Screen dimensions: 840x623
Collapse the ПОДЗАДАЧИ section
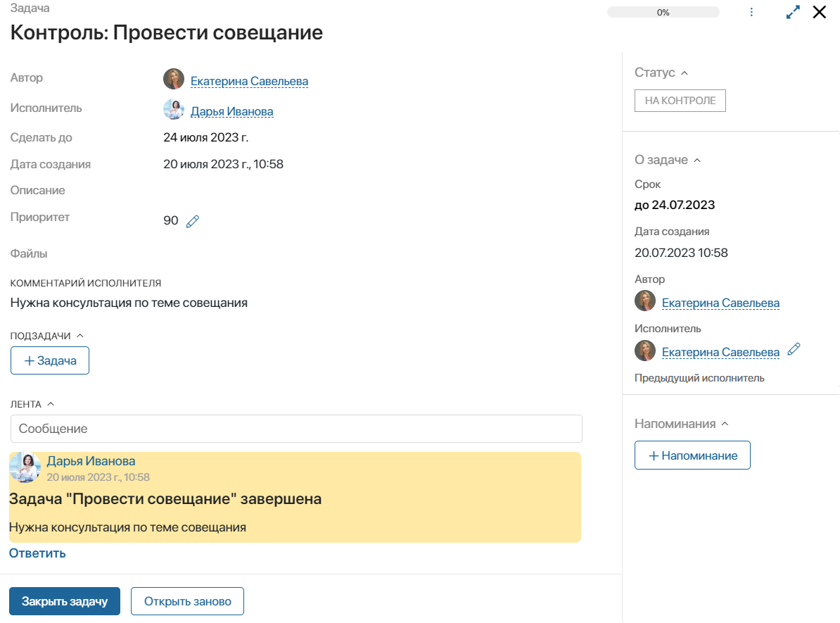(79, 336)
